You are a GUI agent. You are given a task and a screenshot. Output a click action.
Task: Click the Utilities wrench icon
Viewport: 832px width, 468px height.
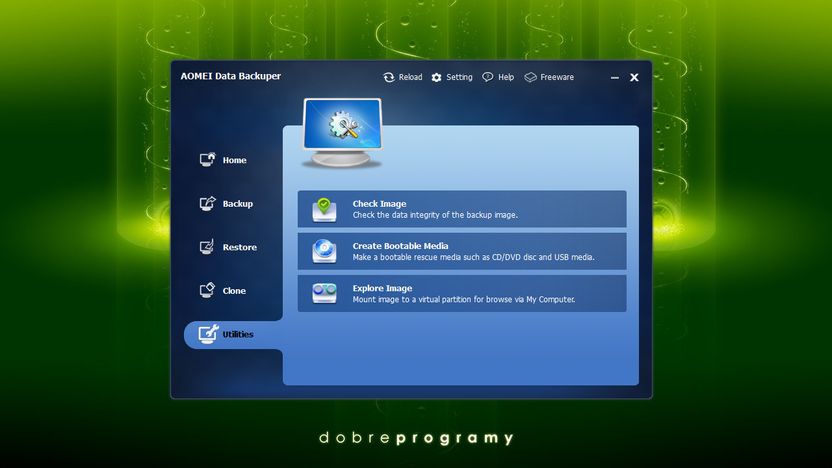tap(208, 334)
